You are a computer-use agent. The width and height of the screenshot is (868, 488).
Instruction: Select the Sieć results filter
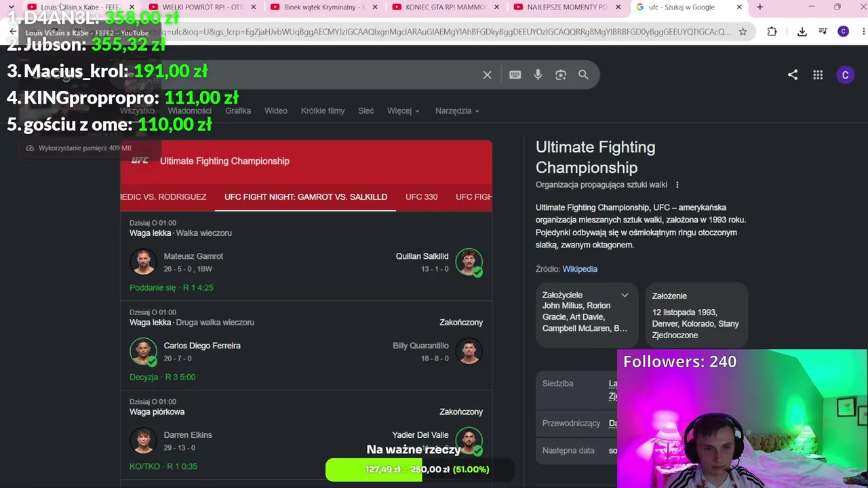(366, 110)
